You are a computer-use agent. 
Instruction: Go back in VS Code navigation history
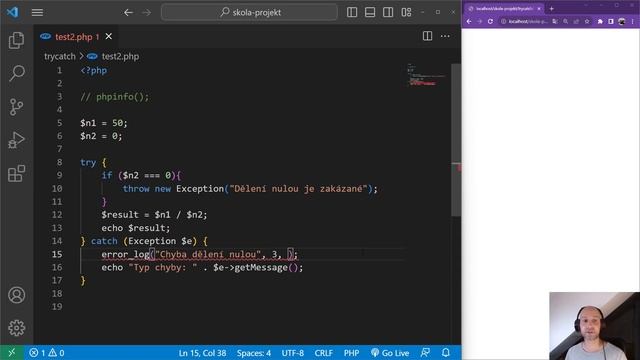click(128, 13)
